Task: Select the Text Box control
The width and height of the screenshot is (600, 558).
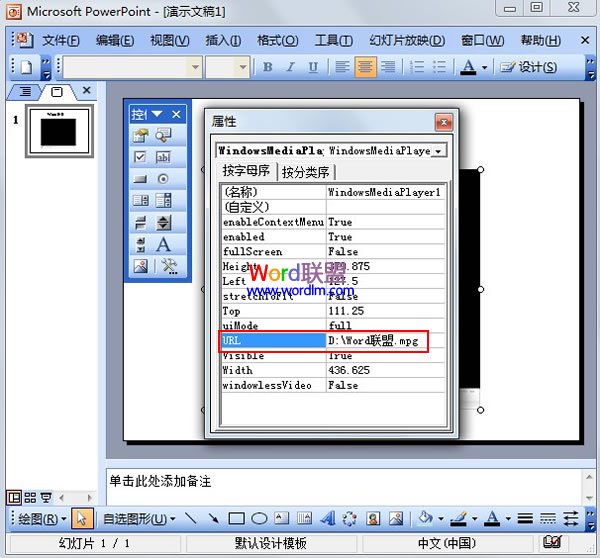Action: pos(163,157)
